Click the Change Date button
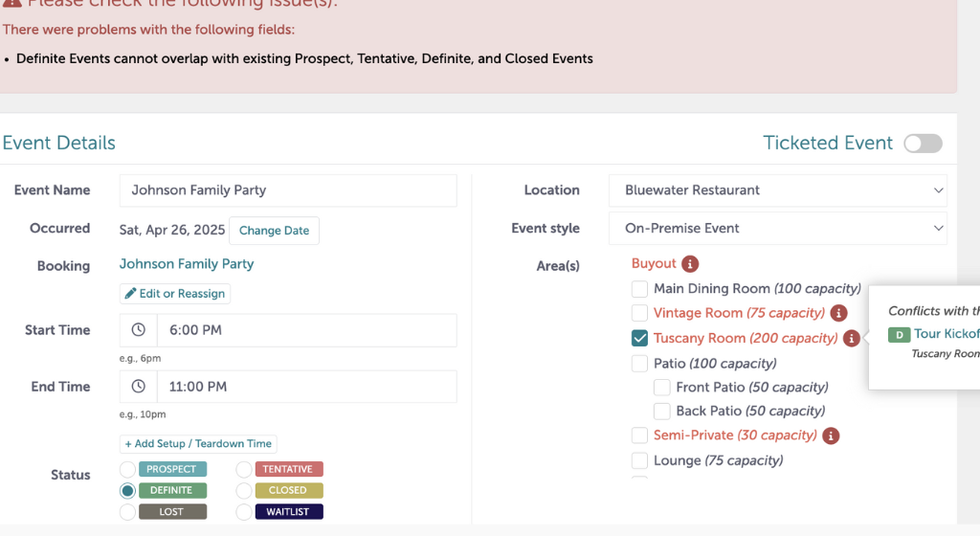Screen dimensions: 980x536 tap(274, 231)
